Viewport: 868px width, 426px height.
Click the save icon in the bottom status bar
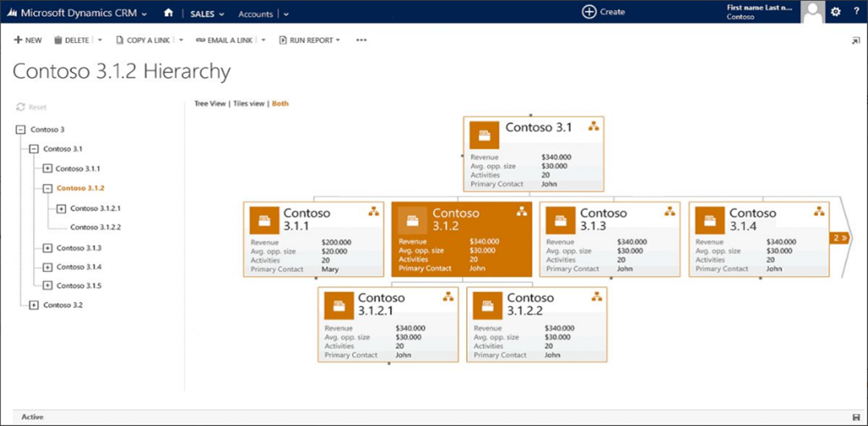click(858, 416)
